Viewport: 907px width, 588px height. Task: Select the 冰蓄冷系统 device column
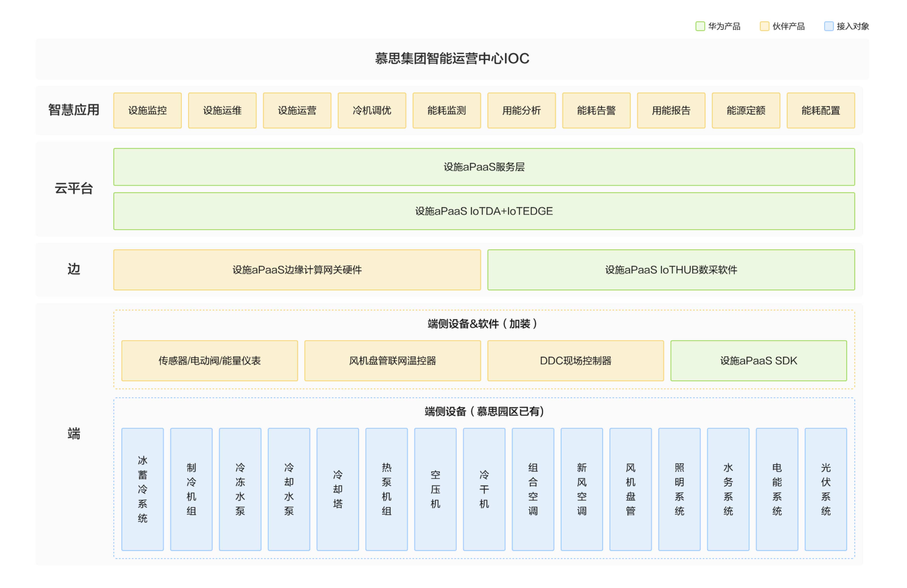[142, 489]
